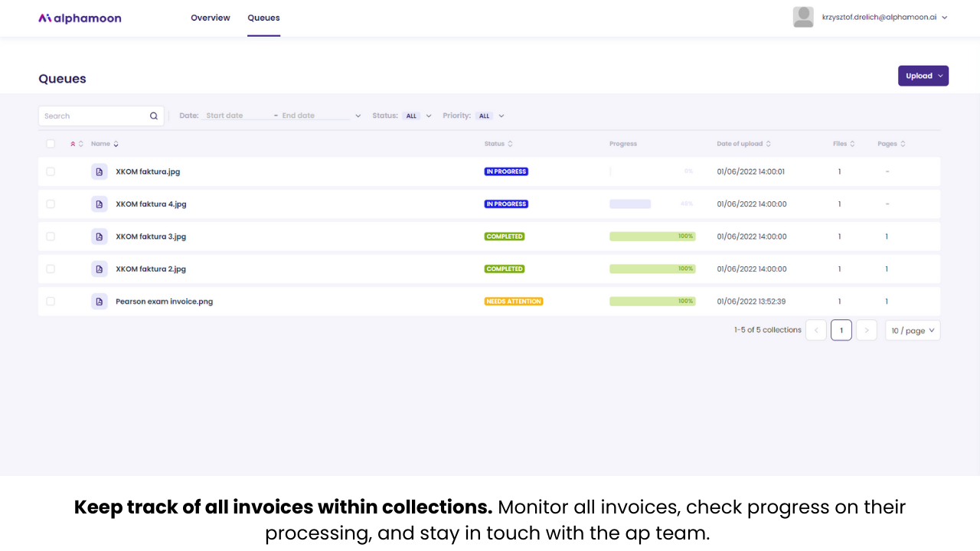Check the box for XKOM faktura 4.jpg

click(x=51, y=204)
